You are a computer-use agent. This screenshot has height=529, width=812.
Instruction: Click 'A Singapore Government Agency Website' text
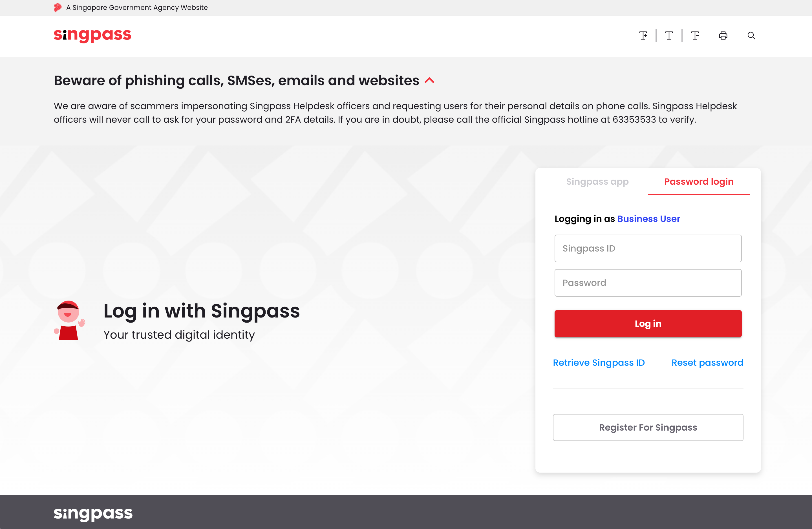coord(137,8)
